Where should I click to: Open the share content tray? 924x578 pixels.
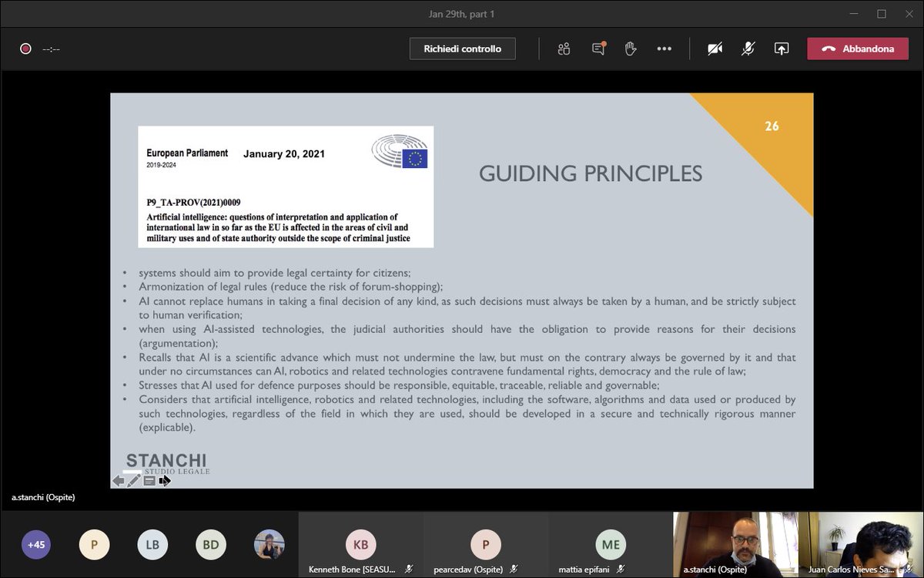point(781,49)
